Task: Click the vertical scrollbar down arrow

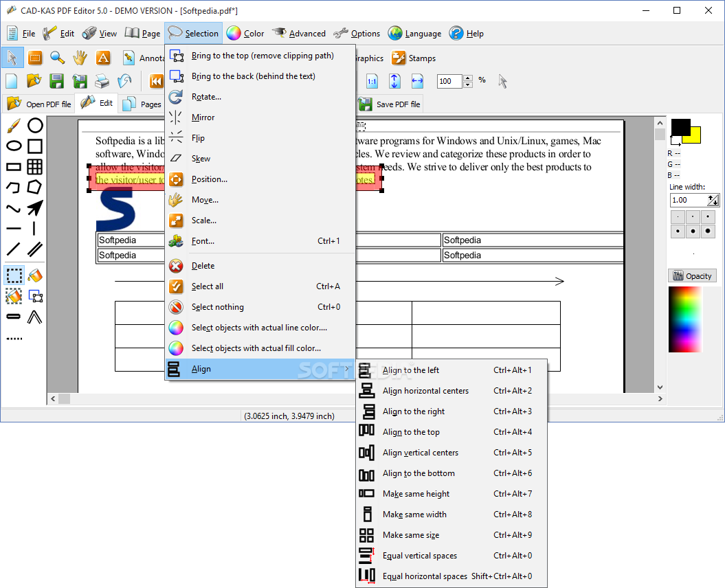Action: click(660, 387)
